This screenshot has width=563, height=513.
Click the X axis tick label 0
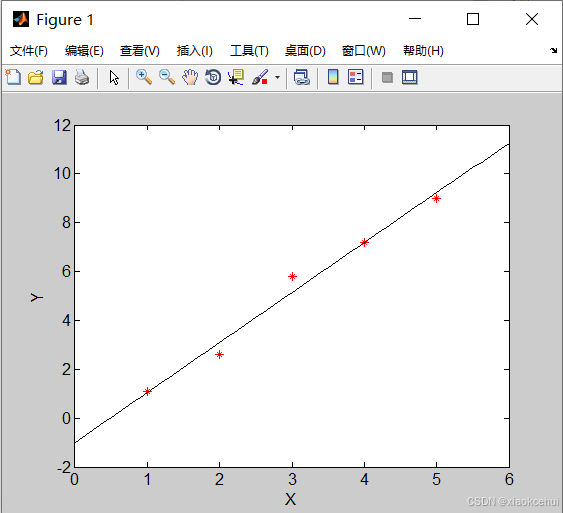pyautogui.click(x=74, y=479)
